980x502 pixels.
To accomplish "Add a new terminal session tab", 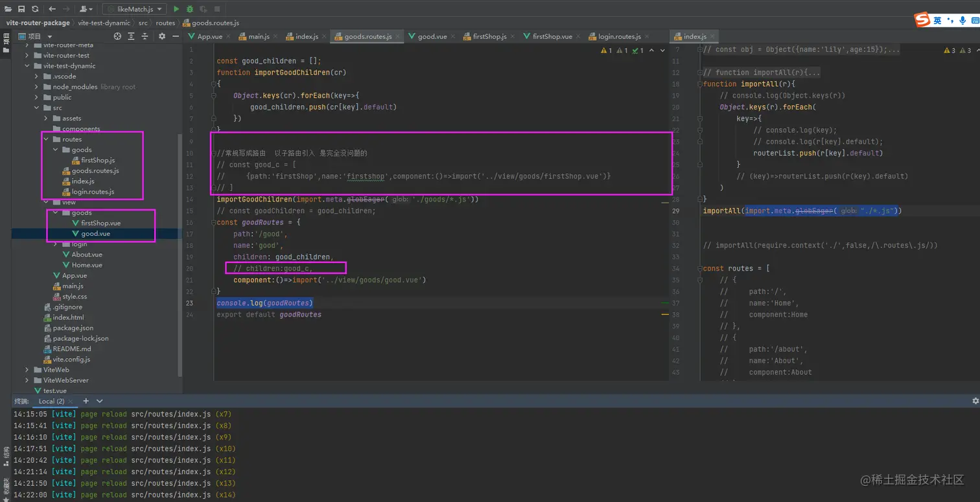I will 86,401.
